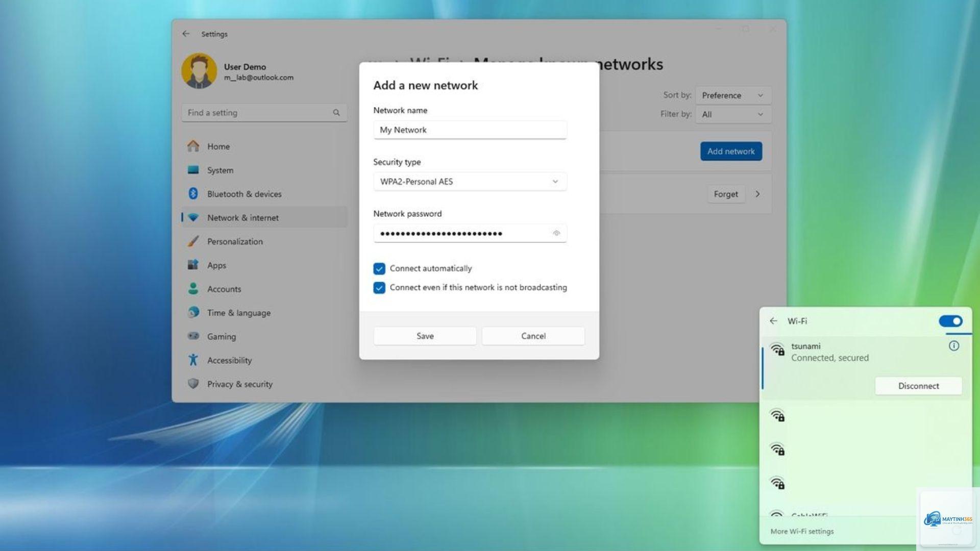Open More Wi-Fi settings link
Screen dimensions: 980x551
(802, 531)
